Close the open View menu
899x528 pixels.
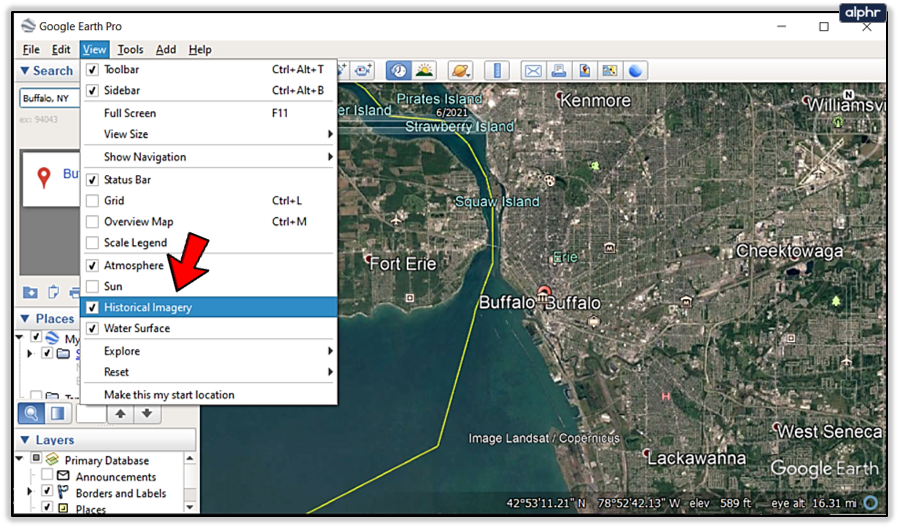pyautogui.click(x=94, y=49)
